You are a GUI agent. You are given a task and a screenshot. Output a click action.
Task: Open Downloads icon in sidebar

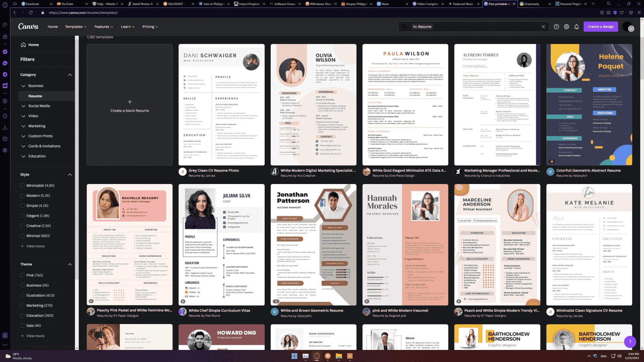click(5, 127)
